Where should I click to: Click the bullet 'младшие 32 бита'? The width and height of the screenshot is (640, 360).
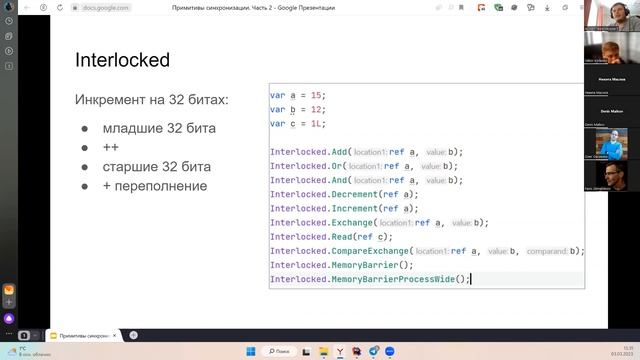(x=159, y=128)
